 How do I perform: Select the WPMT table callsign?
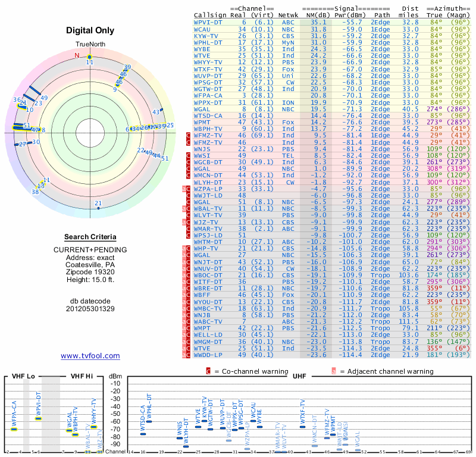coord(202,123)
